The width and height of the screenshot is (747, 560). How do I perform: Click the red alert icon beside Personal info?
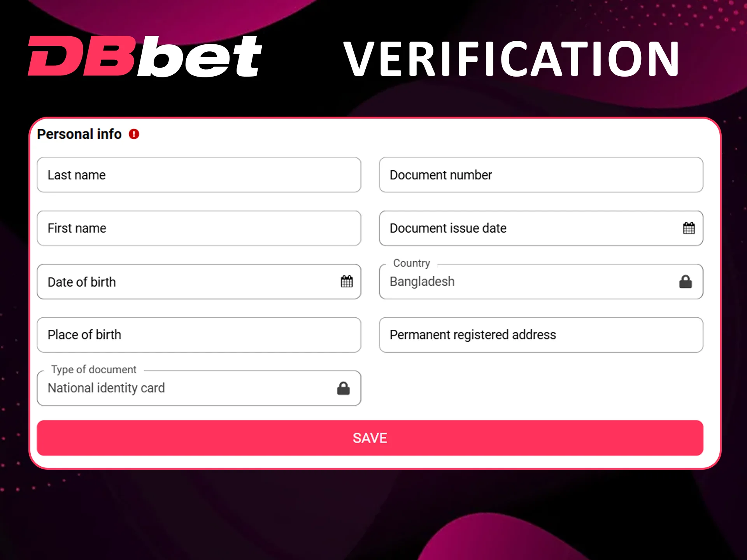coord(134,134)
